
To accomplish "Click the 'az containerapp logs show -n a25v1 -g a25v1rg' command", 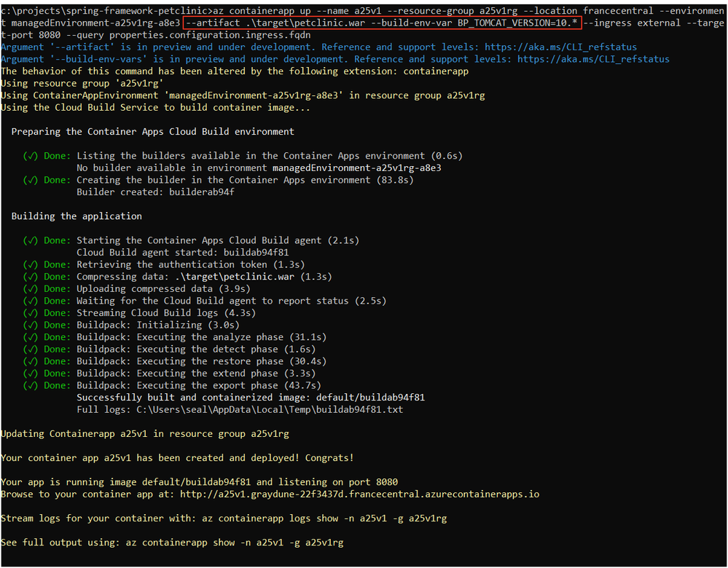I will pos(324,518).
